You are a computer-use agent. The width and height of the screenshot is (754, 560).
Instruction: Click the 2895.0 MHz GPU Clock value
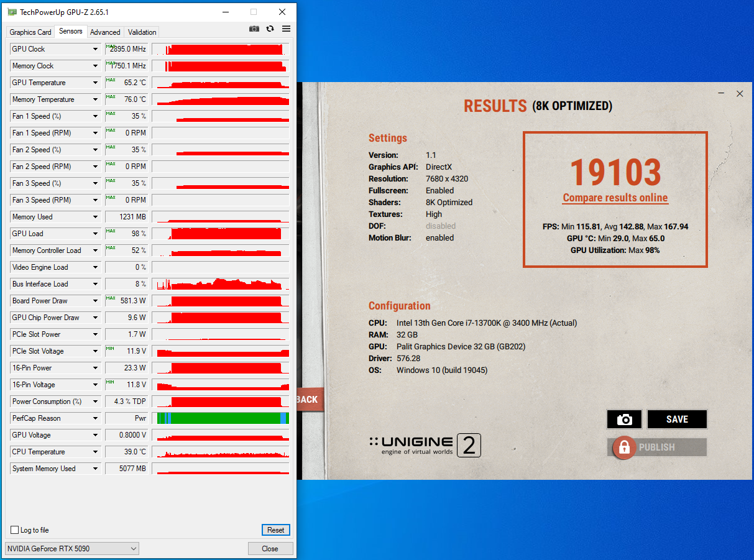[128, 49]
